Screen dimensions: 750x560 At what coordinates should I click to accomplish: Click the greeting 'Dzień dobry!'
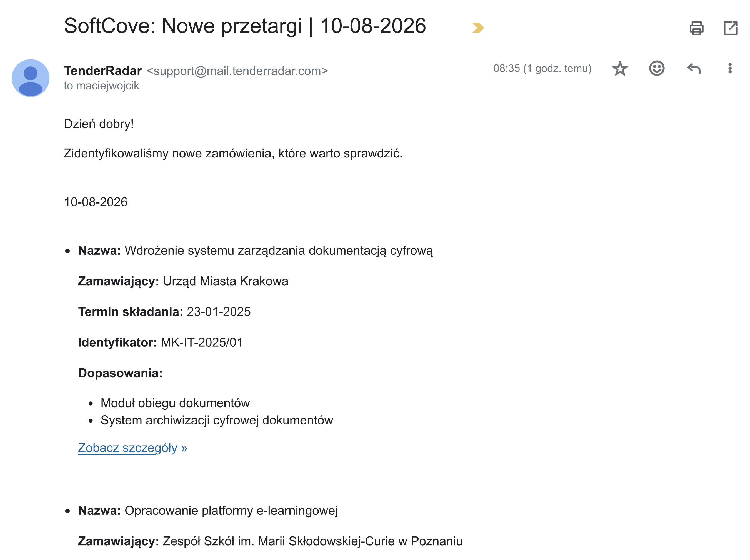[x=99, y=124]
